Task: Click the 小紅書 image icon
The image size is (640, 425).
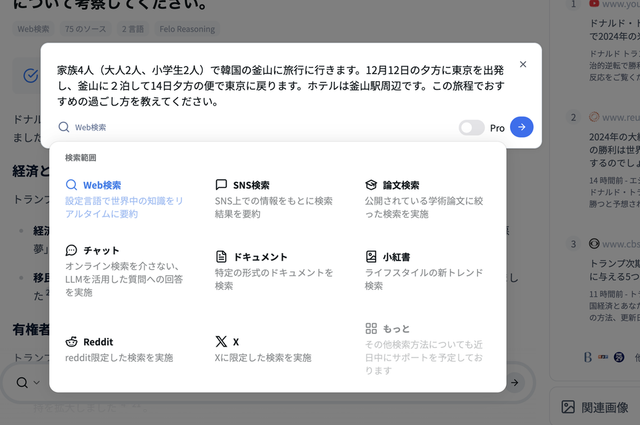Action: (x=371, y=256)
